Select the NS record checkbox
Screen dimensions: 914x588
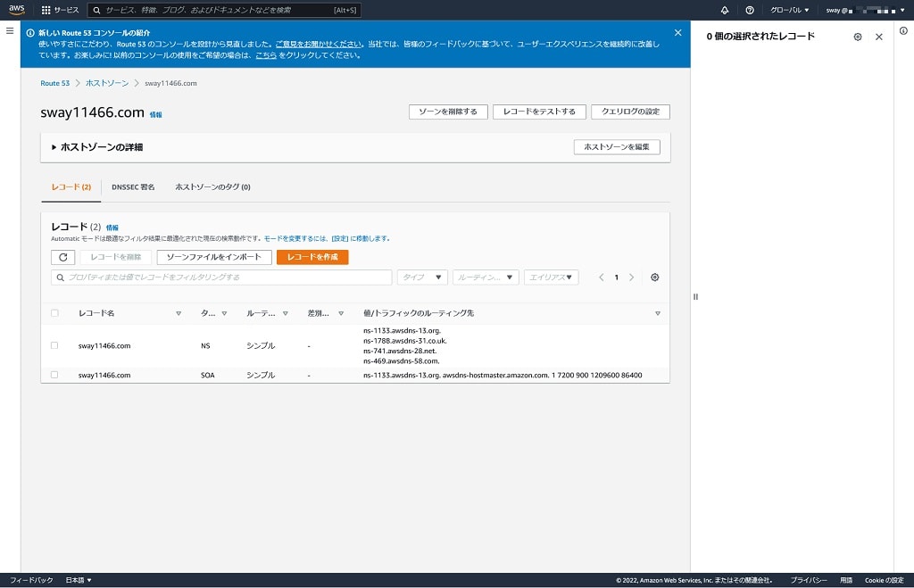[54, 345]
